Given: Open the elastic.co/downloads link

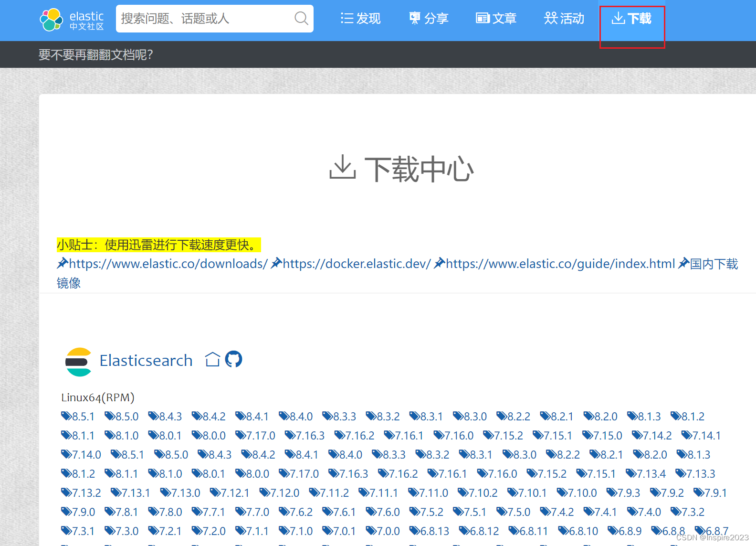Looking at the screenshot, I should [162, 264].
